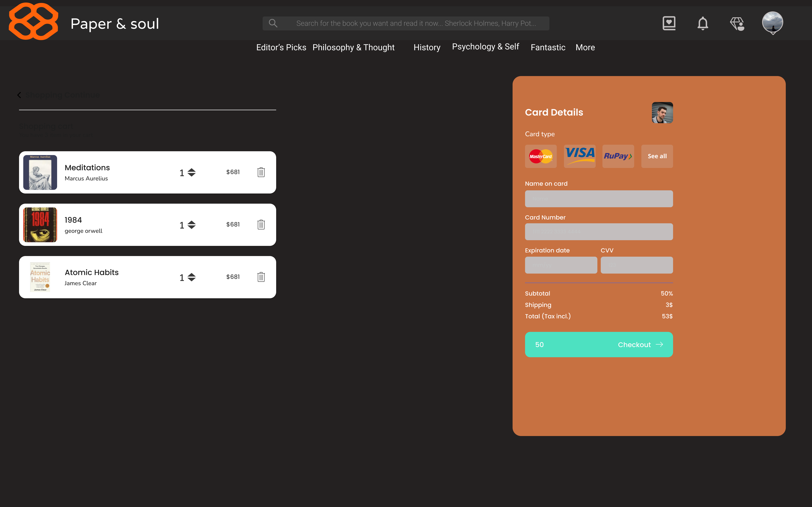Change the quantity stepper for 1984
The width and height of the screenshot is (812, 507).
[x=192, y=225]
